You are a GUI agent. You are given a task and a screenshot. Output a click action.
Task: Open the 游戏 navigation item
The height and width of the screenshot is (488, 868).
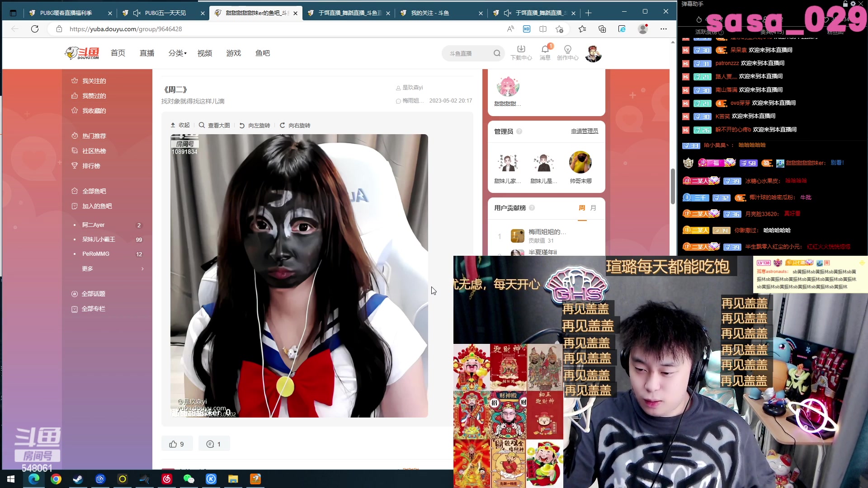(x=234, y=53)
